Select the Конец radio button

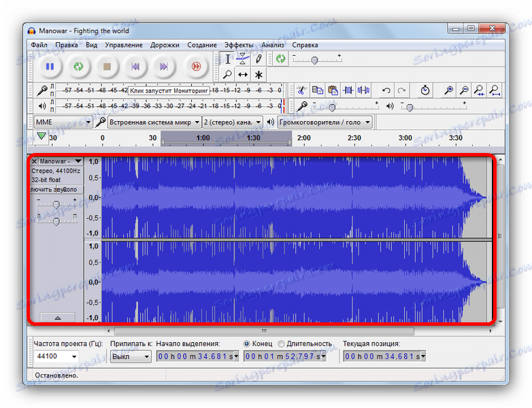pyautogui.click(x=247, y=344)
